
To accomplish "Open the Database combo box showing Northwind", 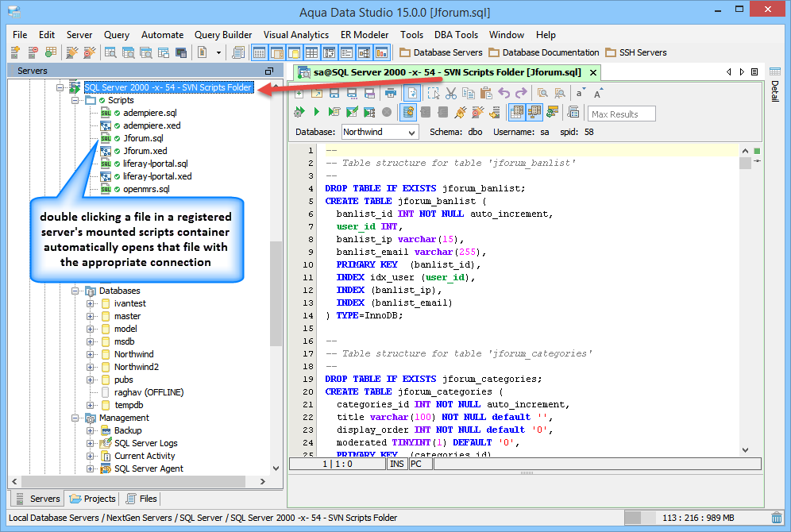I will coord(380,132).
